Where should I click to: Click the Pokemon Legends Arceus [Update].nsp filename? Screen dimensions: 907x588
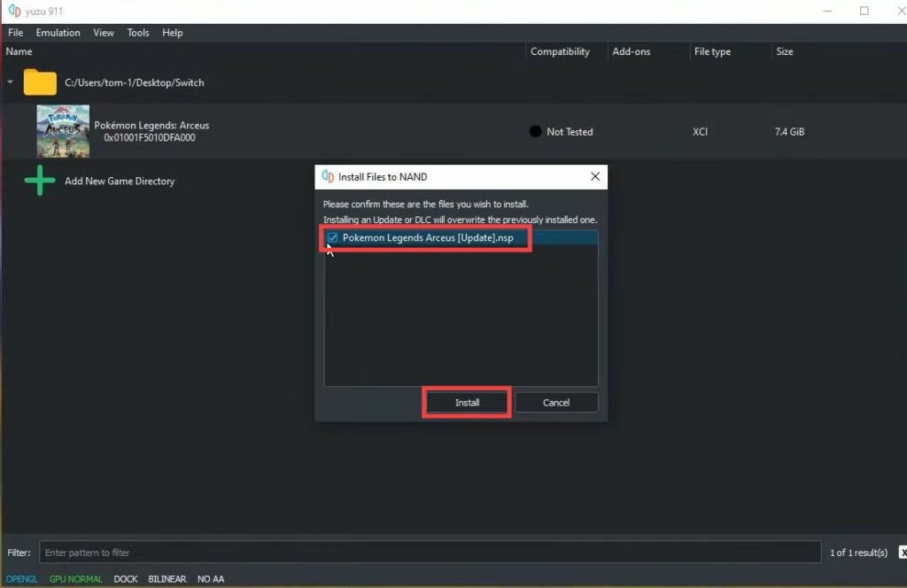[x=428, y=237]
